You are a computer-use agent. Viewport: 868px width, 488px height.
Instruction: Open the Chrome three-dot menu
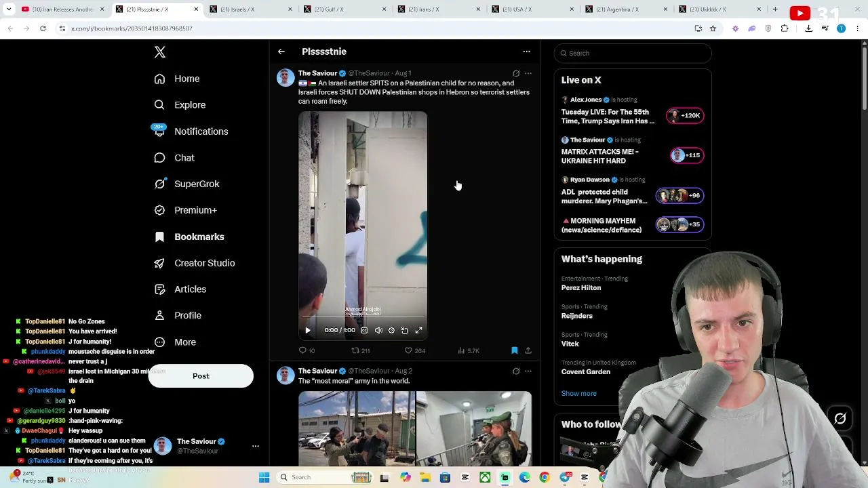click(x=857, y=28)
